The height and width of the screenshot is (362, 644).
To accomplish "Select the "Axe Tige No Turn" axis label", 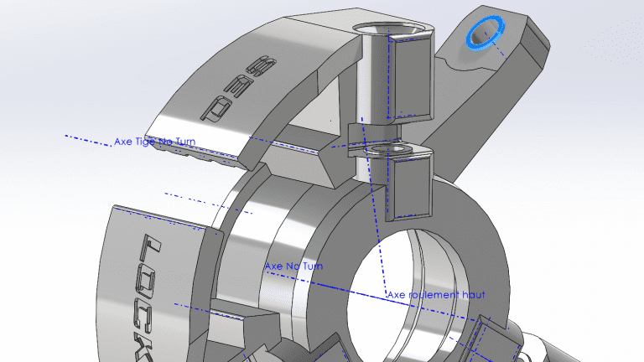I will (153, 142).
